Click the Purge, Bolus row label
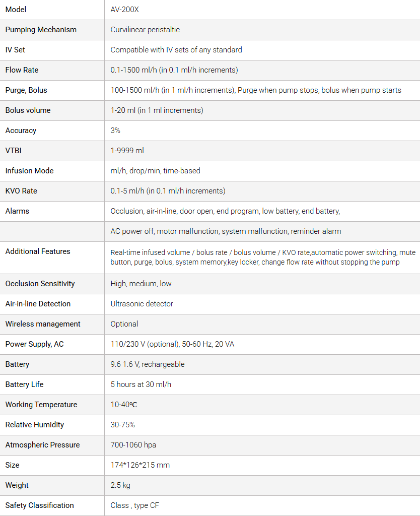Viewport: 420px width, 516px height. tap(26, 90)
